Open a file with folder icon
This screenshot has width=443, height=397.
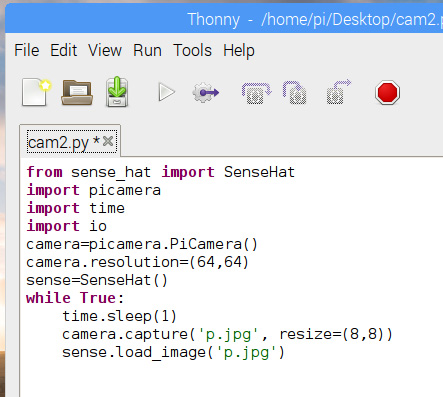point(77,92)
